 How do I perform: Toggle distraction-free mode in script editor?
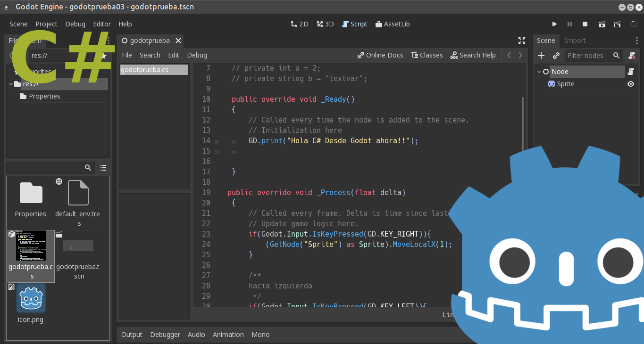pyautogui.click(x=522, y=41)
